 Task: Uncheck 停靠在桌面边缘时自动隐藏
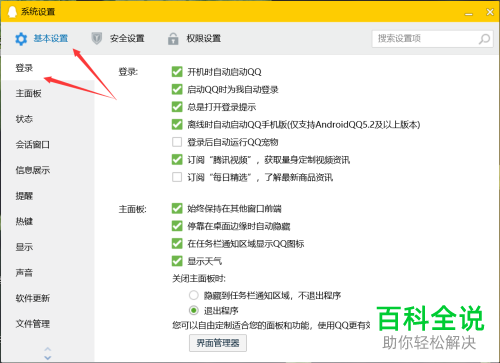tap(177, 226)
